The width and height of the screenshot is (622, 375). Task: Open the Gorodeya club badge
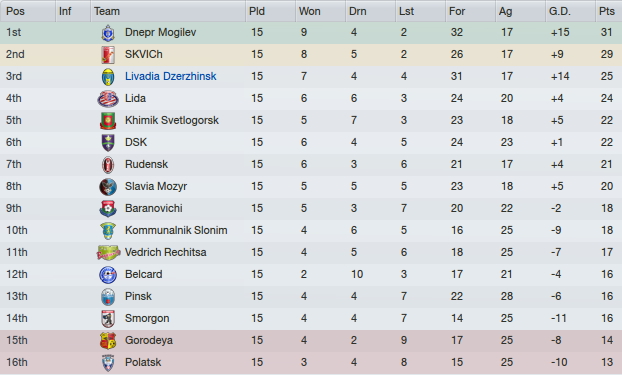point(108,341)
